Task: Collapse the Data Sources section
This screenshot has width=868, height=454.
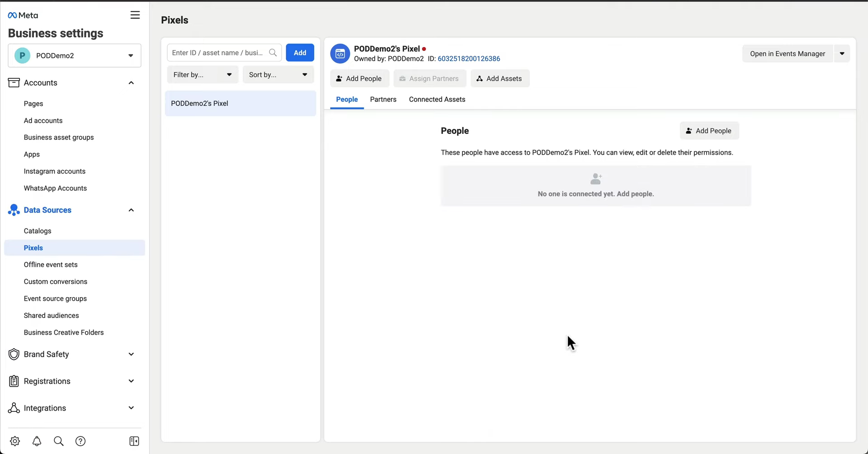Action: (x=131, y=210)
